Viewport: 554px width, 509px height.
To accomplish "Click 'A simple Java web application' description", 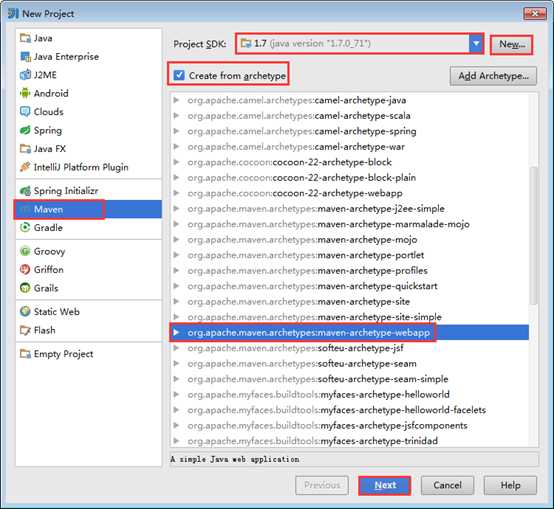I will pos(235,459).
